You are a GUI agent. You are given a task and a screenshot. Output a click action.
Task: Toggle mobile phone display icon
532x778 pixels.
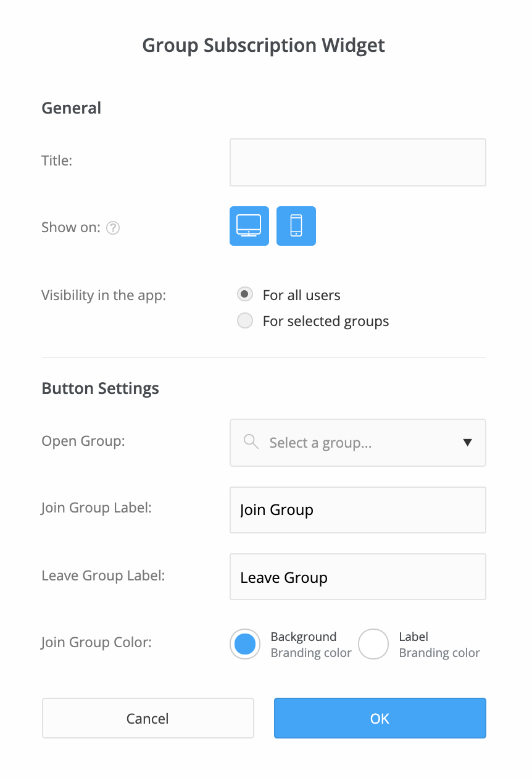296,226
